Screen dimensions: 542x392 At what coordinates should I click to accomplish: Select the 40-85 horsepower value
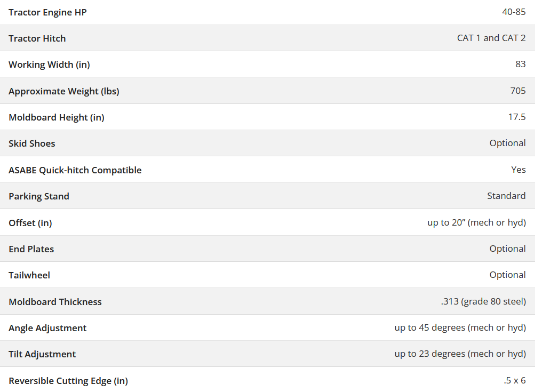pyautogui.click(x=514, y=12)
